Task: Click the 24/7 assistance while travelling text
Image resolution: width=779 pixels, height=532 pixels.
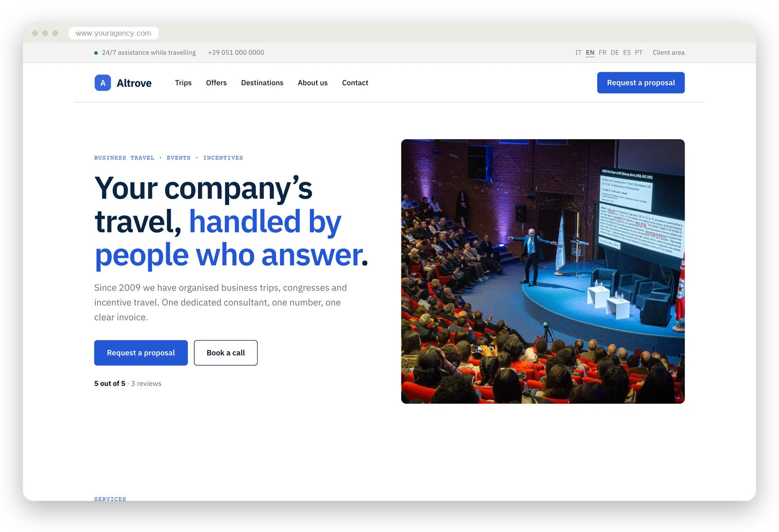Action: (x=148, y=53)
